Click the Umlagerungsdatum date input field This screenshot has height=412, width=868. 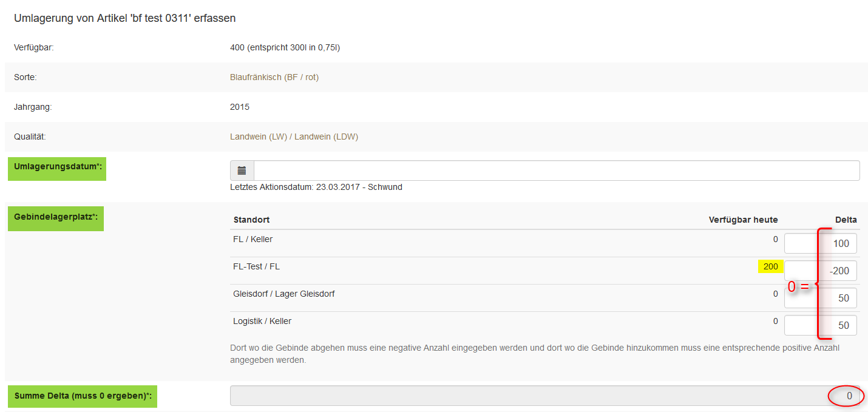coord(556,171)
